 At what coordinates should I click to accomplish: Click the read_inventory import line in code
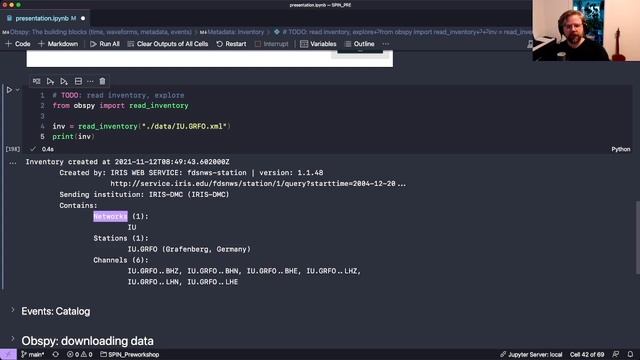120,106
